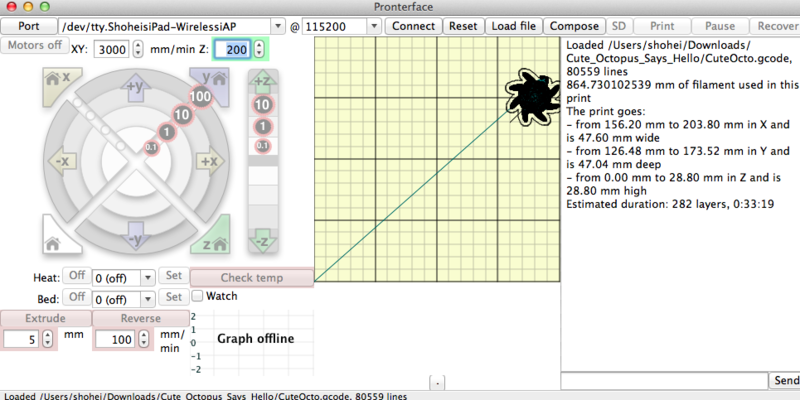This screenshot has width=800, height=400.
Task: Connect to the printer
Action: click(413, 26)
